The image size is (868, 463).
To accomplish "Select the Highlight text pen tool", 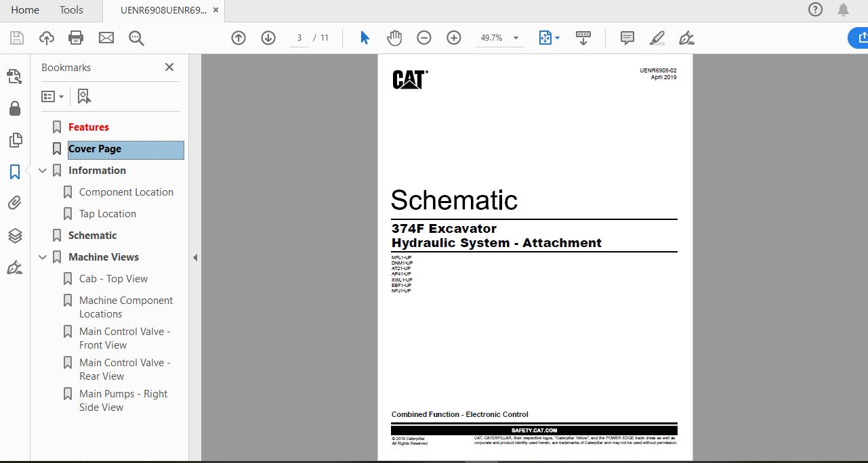I will click(657, 38).
